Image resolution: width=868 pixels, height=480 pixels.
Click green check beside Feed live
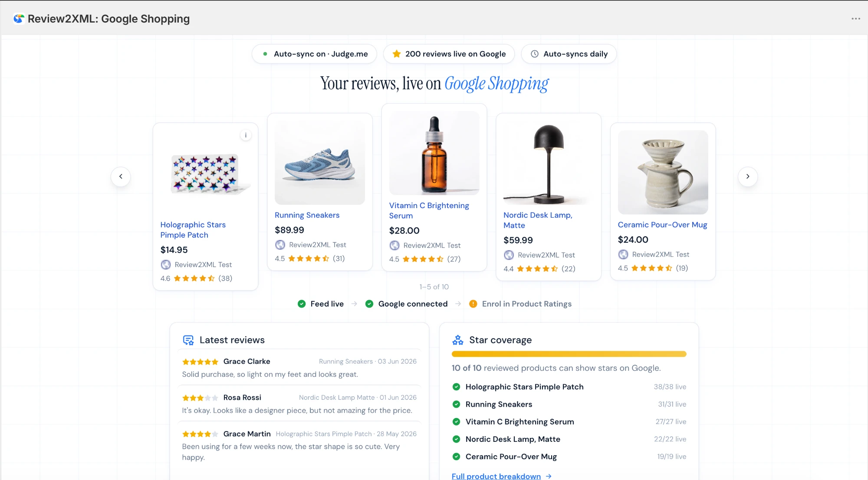302,304
